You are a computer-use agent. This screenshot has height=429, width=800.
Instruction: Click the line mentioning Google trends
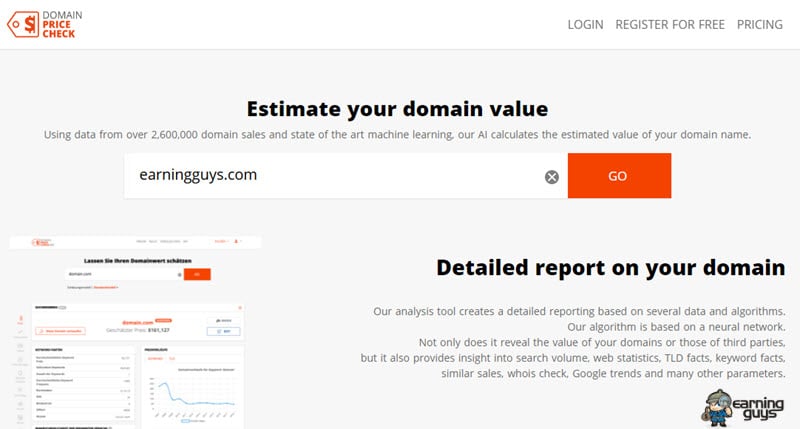coord(613,373)
